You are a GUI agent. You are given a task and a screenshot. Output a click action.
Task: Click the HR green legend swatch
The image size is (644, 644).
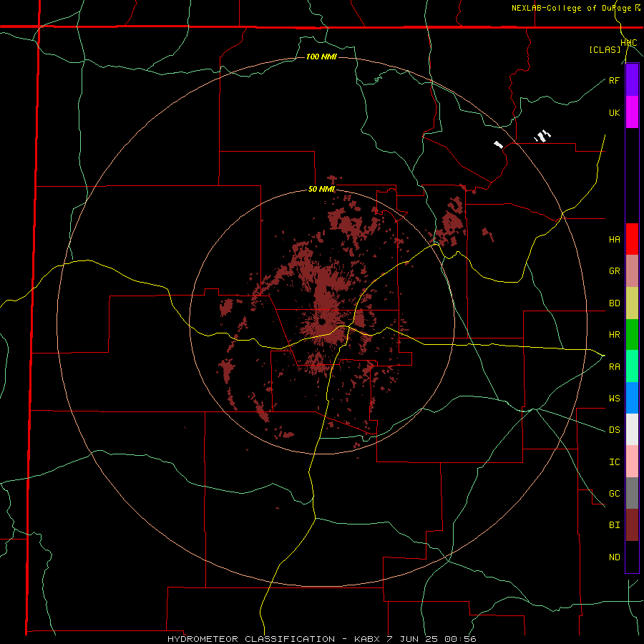pos(632,334)
